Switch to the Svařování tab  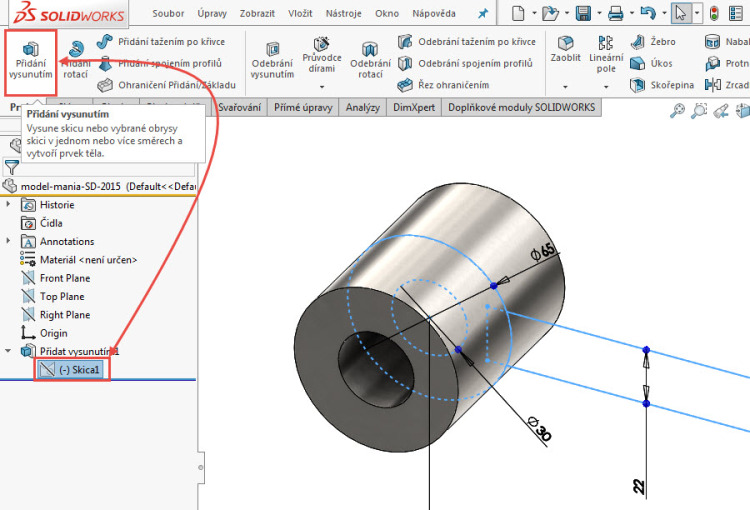[x=240, y=107]
